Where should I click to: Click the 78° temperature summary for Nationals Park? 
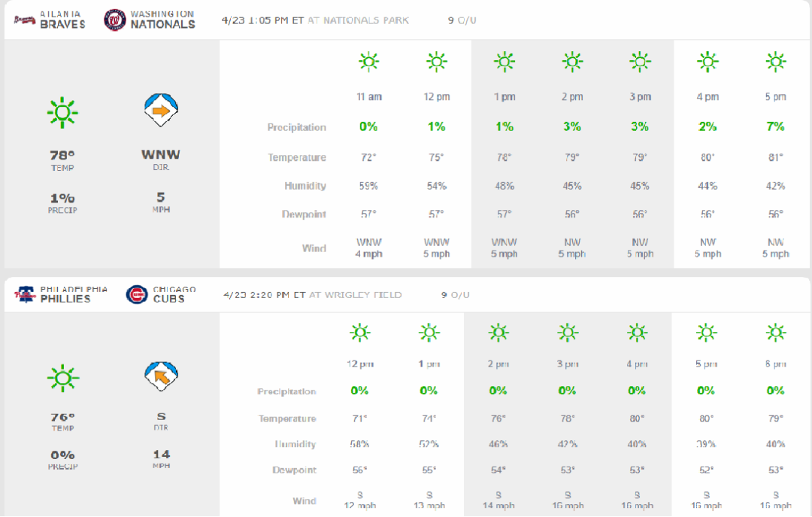click(62, 156)
